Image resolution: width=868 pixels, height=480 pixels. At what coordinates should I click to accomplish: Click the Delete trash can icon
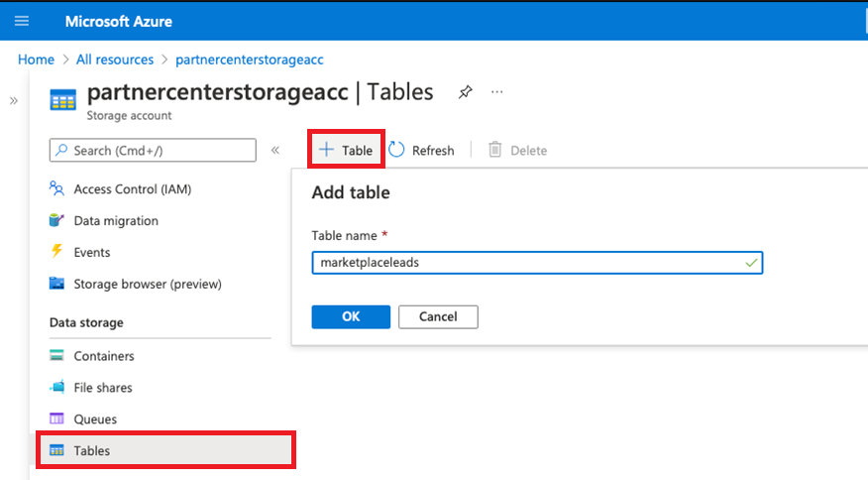pyautogui.click(x=494, y=150)
